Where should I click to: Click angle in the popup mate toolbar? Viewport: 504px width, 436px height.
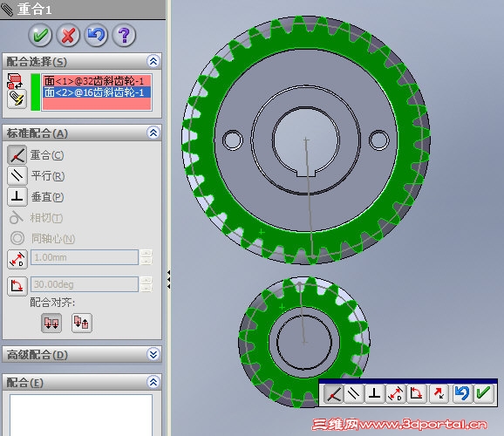(417, 393)
